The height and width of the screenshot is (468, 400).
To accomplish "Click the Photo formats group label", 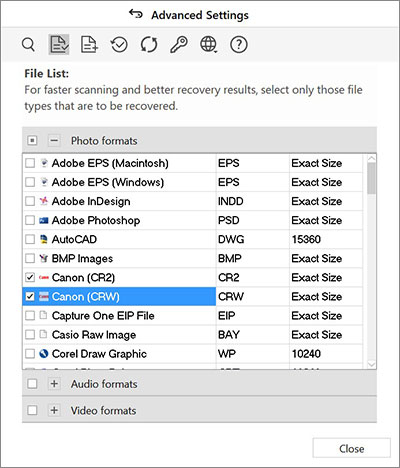I will tap(104, 141).
